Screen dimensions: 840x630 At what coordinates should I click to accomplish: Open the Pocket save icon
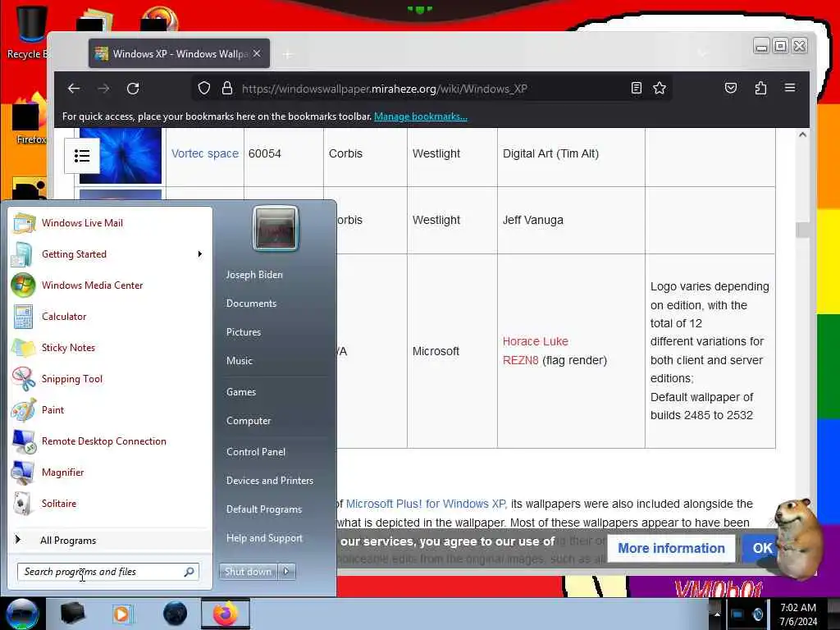click(731, 88)
